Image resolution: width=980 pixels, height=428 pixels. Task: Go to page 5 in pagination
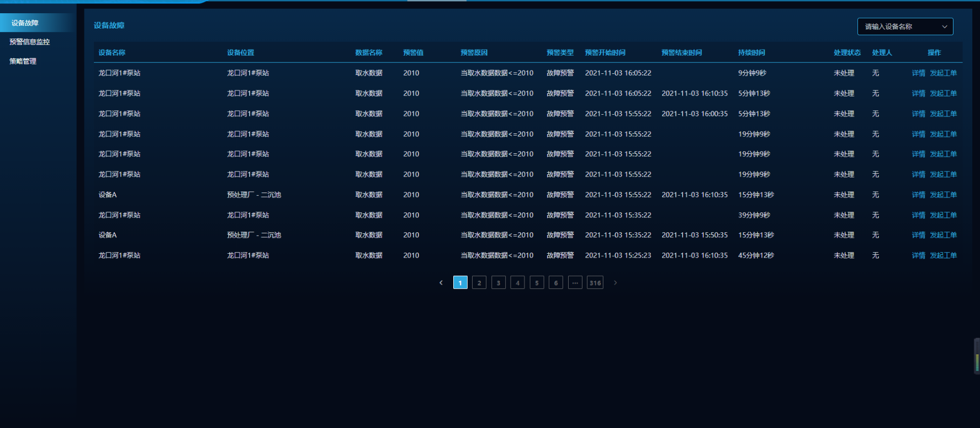(537, 283)
